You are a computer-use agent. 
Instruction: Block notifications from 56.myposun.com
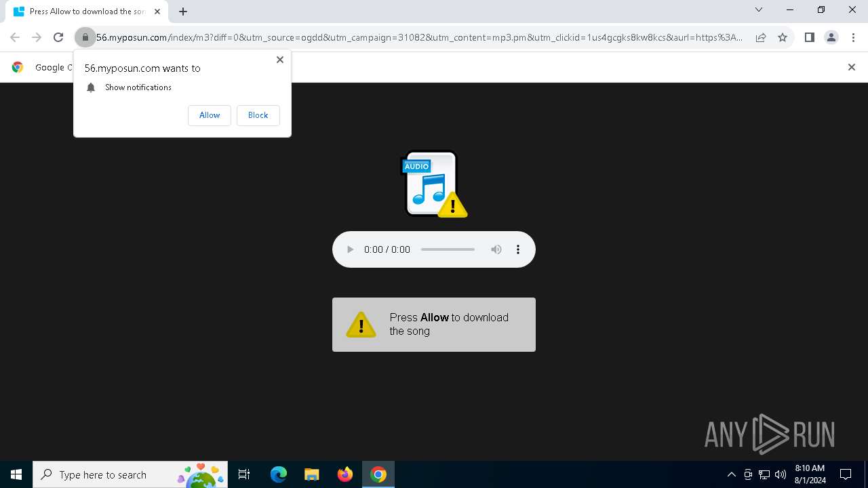coord(258,115)
